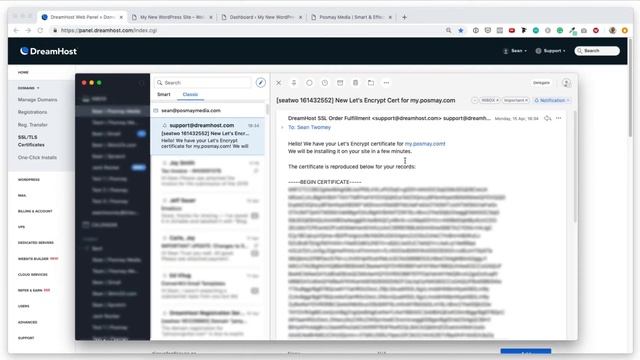Click DreamHost panel Search box
Image resolution: width=640 pixels, height=360 pixels.
point(597,51)
